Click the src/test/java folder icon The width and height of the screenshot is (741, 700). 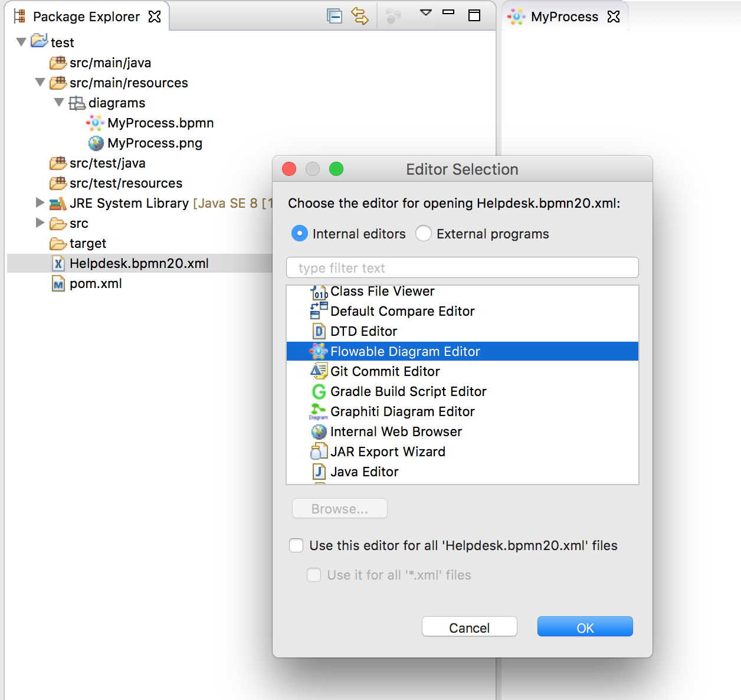click(x=58, y=162)
